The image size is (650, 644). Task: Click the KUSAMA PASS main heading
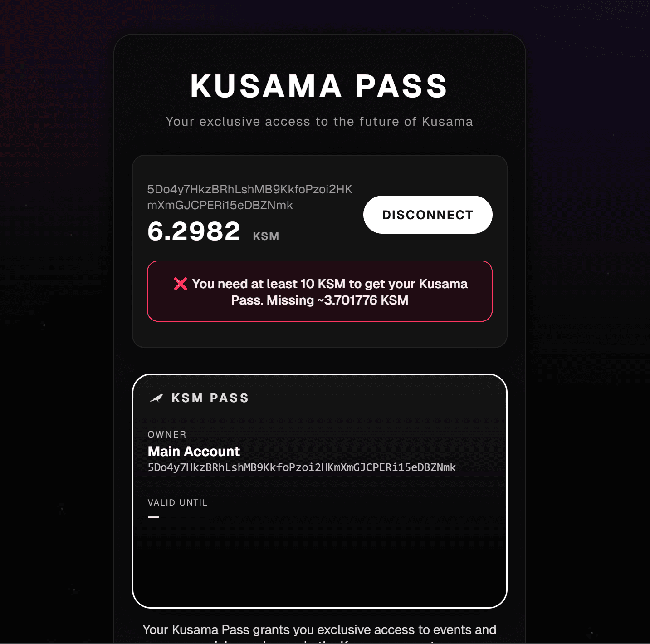pyautogui.click(x=319, y=86)
